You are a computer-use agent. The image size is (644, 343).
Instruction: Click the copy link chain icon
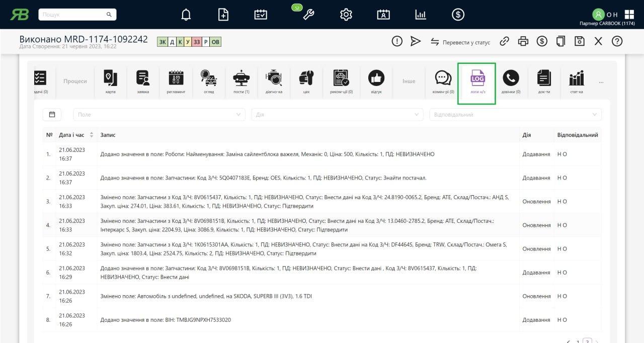[504, 41]
